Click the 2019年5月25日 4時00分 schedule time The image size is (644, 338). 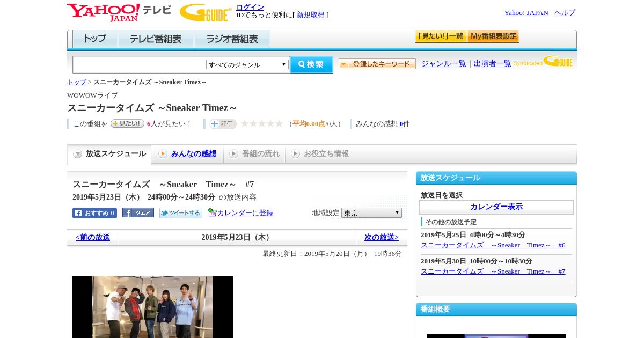click(x=473, y=235)
